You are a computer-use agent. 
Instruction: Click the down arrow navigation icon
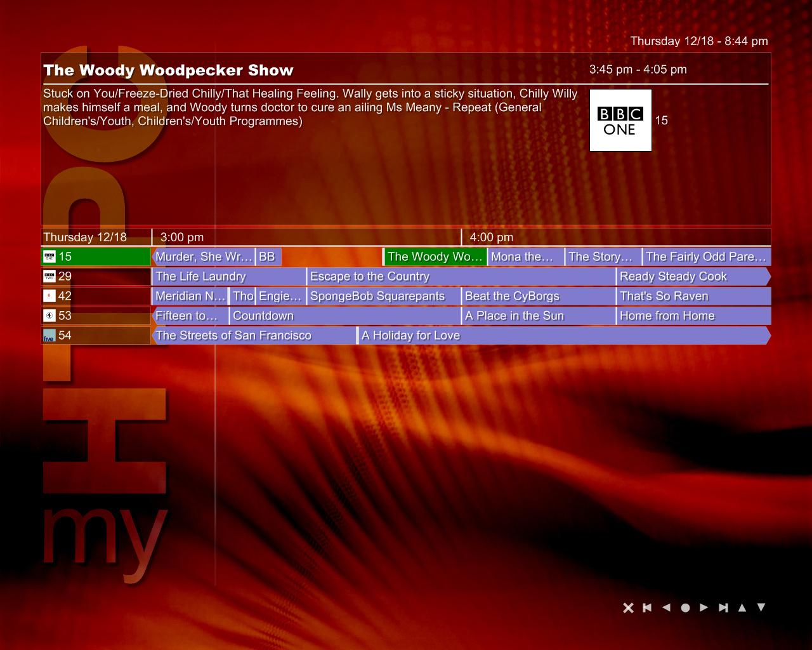[x=761, y=607]
